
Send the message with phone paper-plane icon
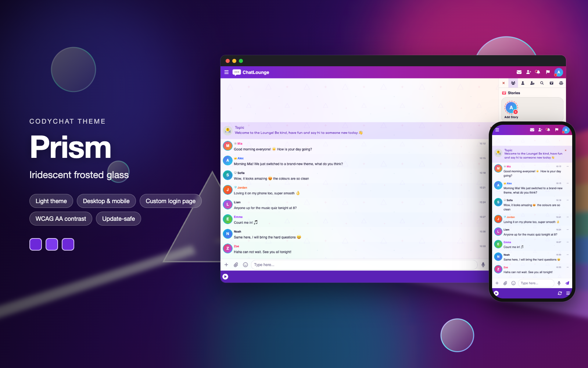[567, 283]
